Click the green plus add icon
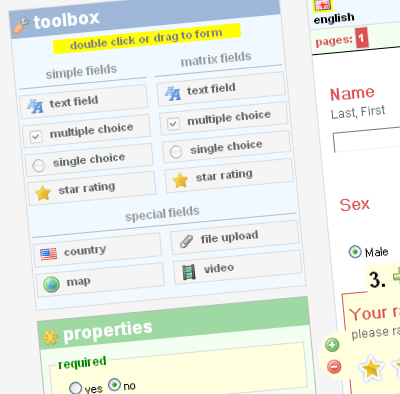This screenshot has width=400, height=394. 332,345
